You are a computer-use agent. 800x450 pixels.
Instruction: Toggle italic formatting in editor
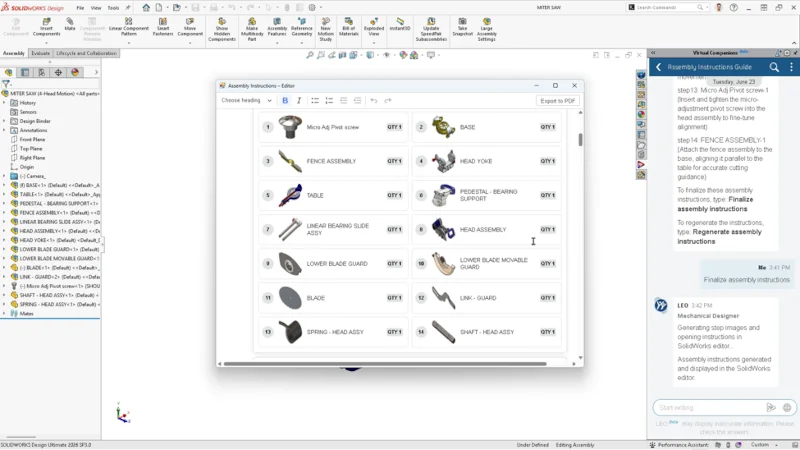[x=299, y=101]
